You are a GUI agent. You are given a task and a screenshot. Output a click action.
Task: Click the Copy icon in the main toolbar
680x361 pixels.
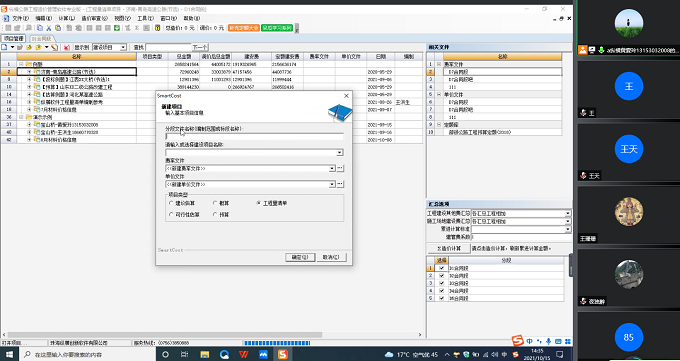tap(40, 28)
